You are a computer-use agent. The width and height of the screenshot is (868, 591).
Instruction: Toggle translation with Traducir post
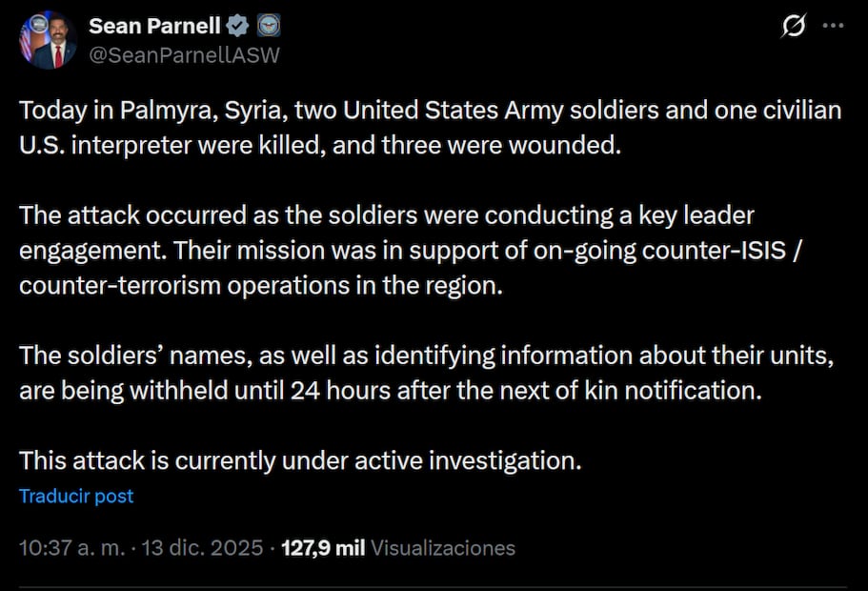[x=75, y=496]
